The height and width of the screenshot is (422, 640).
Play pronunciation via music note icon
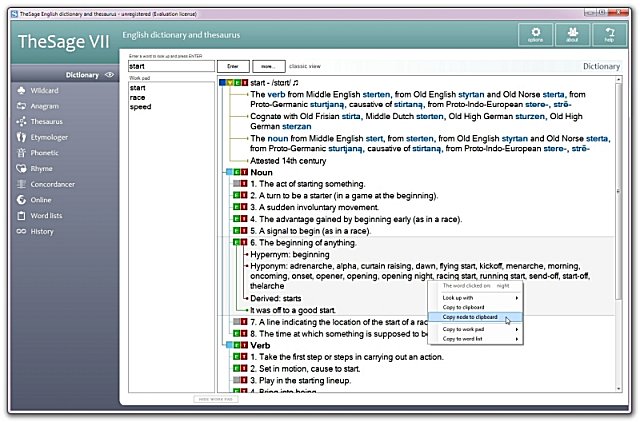tap(296, 83)
